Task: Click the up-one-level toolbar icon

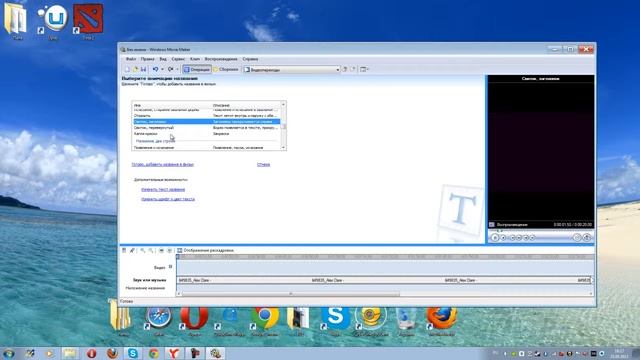Action: [345, 69]
